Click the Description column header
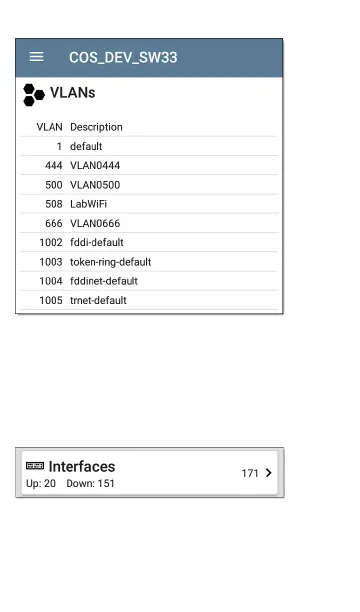The image size is (360, 612). 96,127
